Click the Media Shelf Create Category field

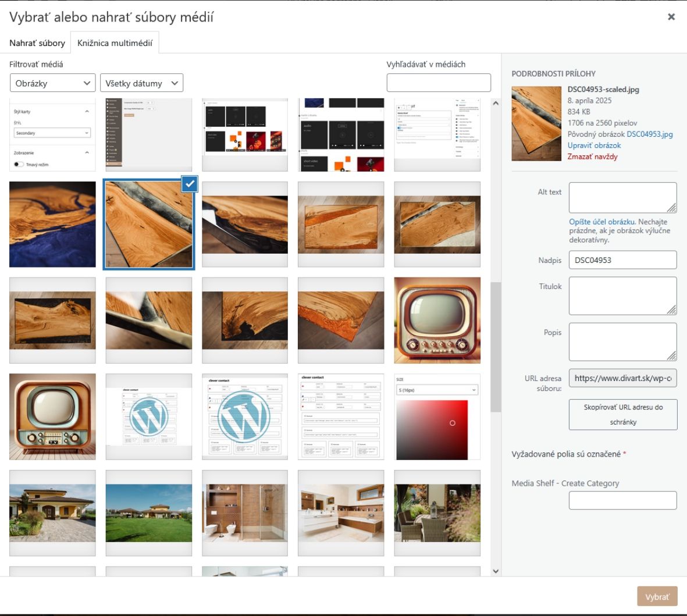pos(622,500)
